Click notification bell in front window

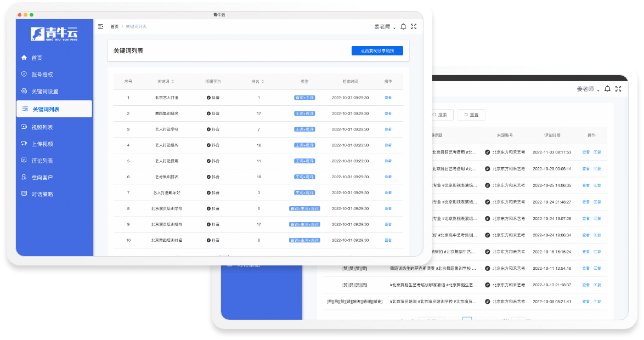point(403,26)
